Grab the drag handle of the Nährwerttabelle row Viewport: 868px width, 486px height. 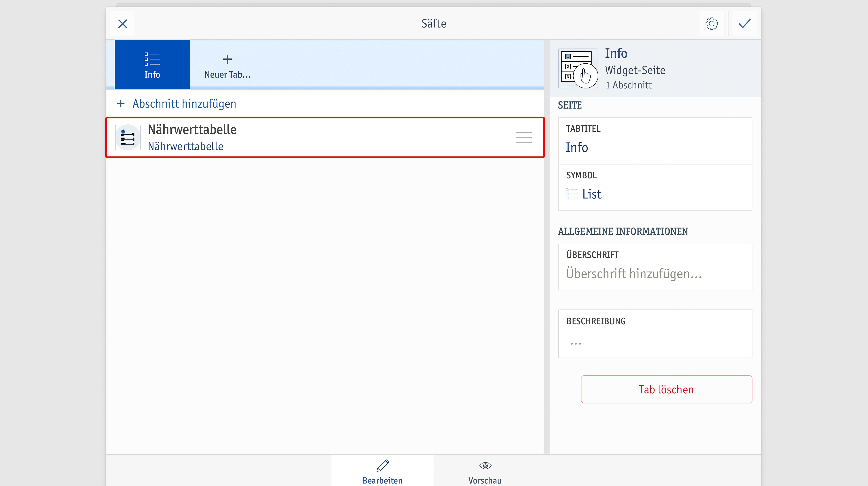524,138
